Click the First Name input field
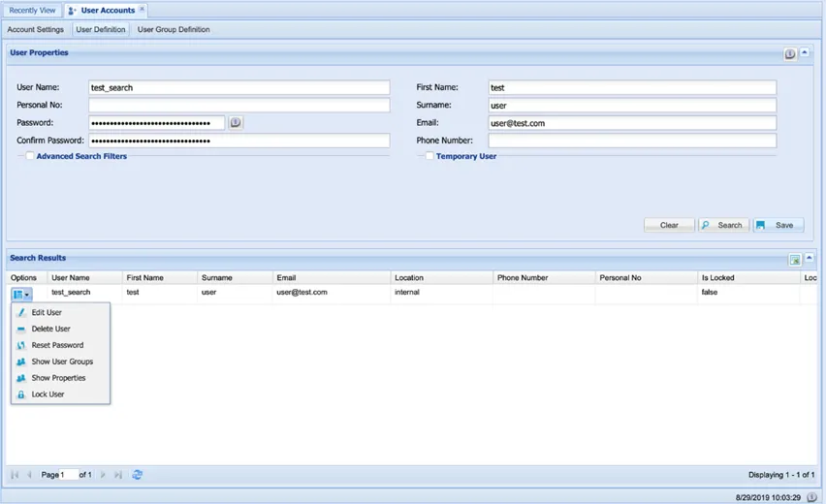Image resolution: width=826 pixels, height=504 pixels. [632, 87]
